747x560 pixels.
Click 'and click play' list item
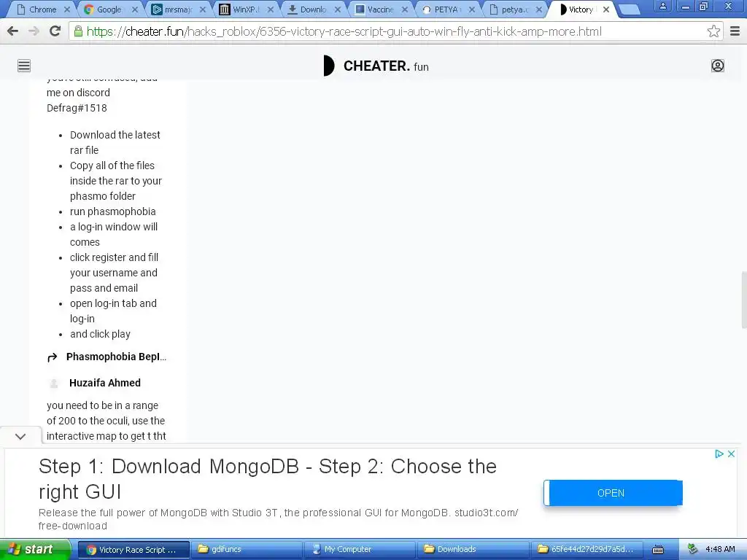(x=100, y=334)
